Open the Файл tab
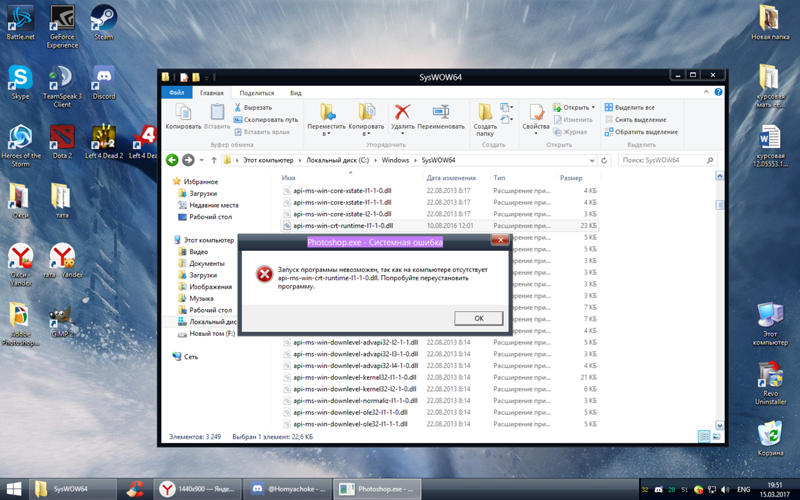 click(x=177, y=92)
